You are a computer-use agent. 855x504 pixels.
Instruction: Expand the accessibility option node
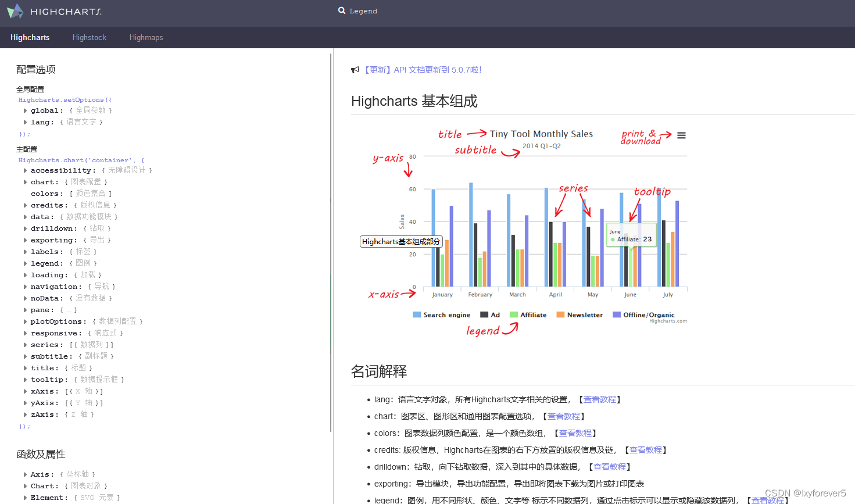[25, 170]
